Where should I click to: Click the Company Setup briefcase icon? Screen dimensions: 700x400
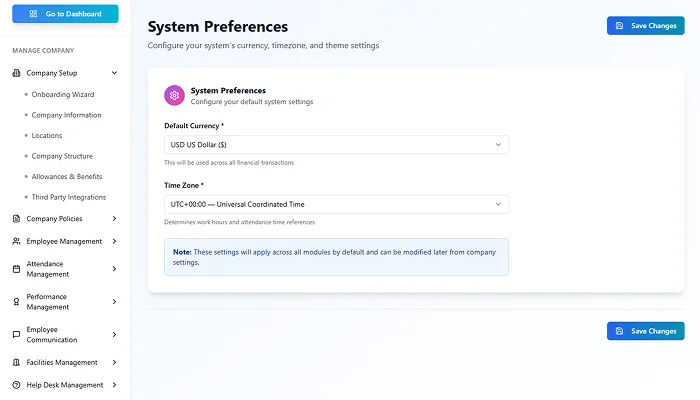click(x=16, y=73)
